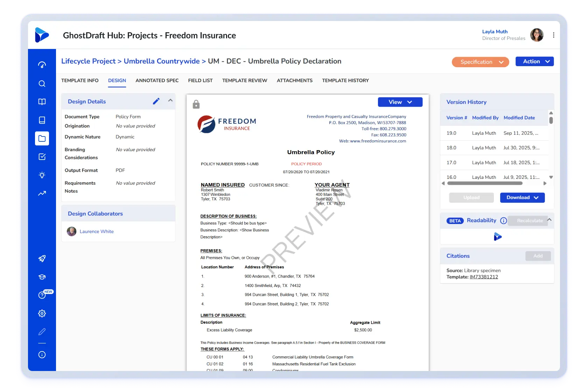The width and height of the screenshot is (588, 392).
Task: Open the settings gear icon in sidebar
Action: [42, 314]
